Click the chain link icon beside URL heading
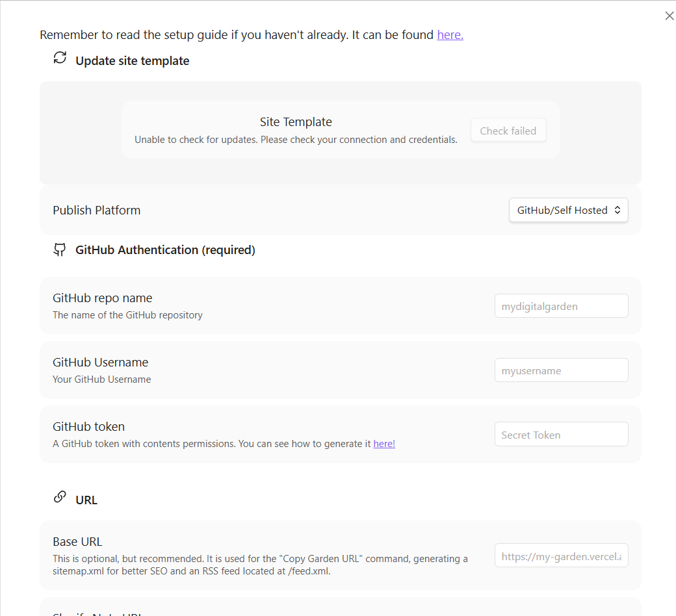 point(60,497)
